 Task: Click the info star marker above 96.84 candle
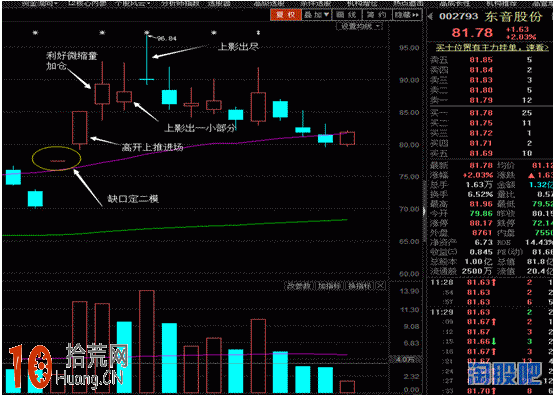147,33
